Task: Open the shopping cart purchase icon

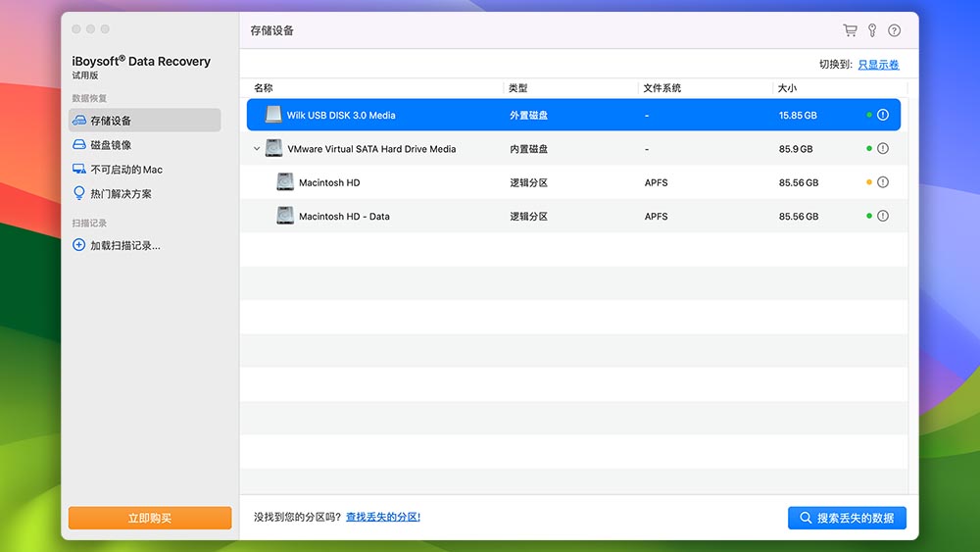Action: (x=850, y=30)
